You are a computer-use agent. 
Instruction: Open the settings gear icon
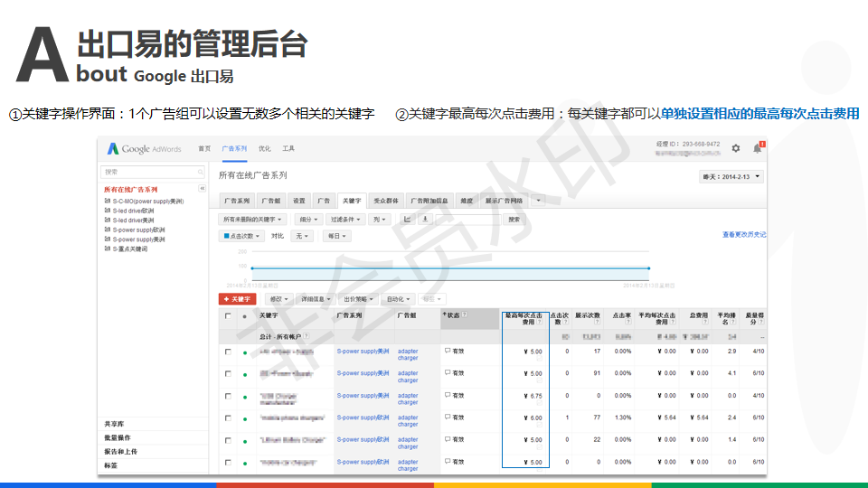735,148
